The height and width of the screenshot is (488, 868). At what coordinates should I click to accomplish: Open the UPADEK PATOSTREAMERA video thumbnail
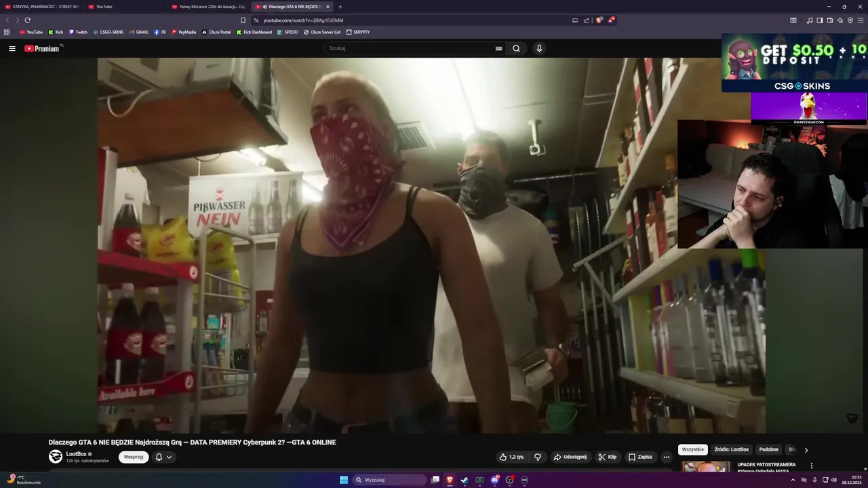coord(706,466)
